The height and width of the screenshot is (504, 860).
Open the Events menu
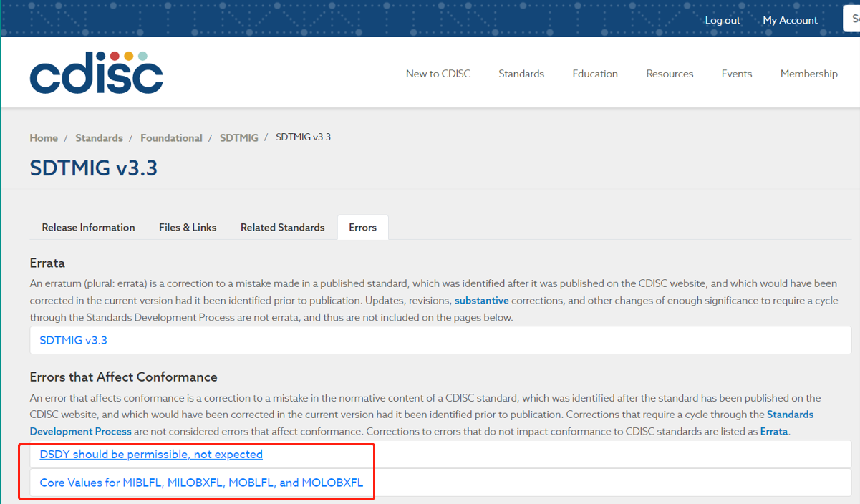point(737,74)
